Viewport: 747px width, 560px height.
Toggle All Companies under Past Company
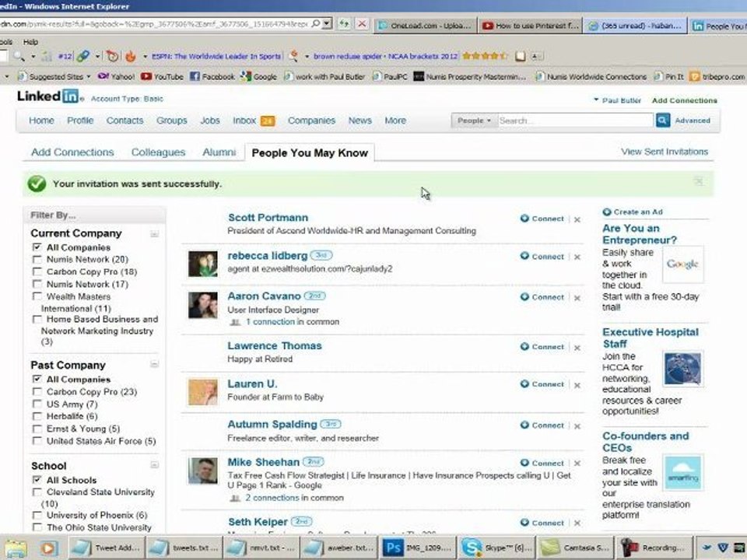pos(37,379)
